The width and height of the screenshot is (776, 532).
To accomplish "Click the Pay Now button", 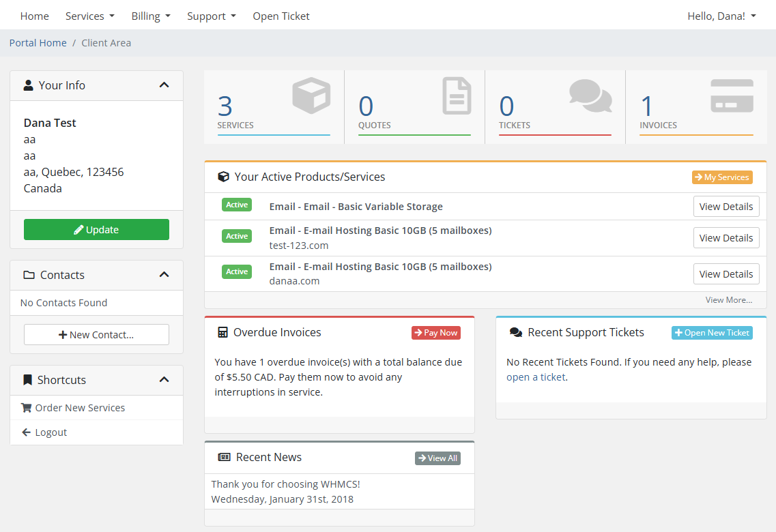I will [436, 333].
